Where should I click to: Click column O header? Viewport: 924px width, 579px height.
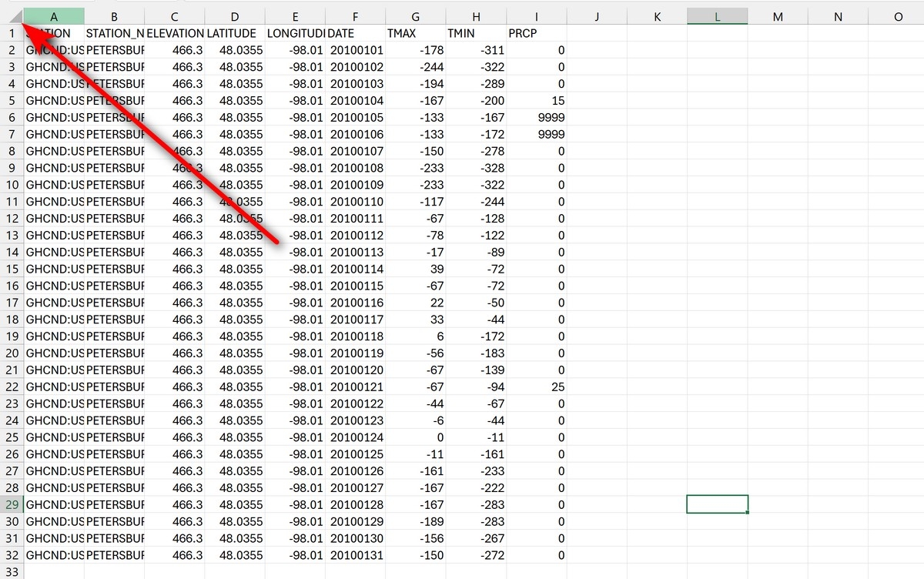click(898, 16)
